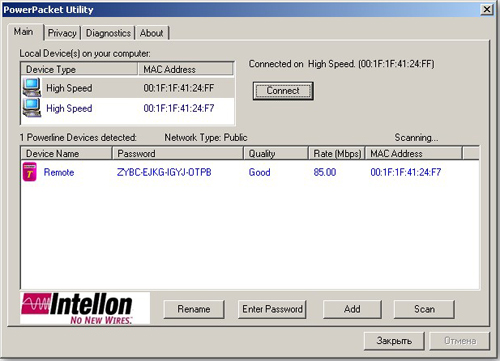Click the pink Remote device icon
Screen dimensions: 500x361
pos(30,172)
